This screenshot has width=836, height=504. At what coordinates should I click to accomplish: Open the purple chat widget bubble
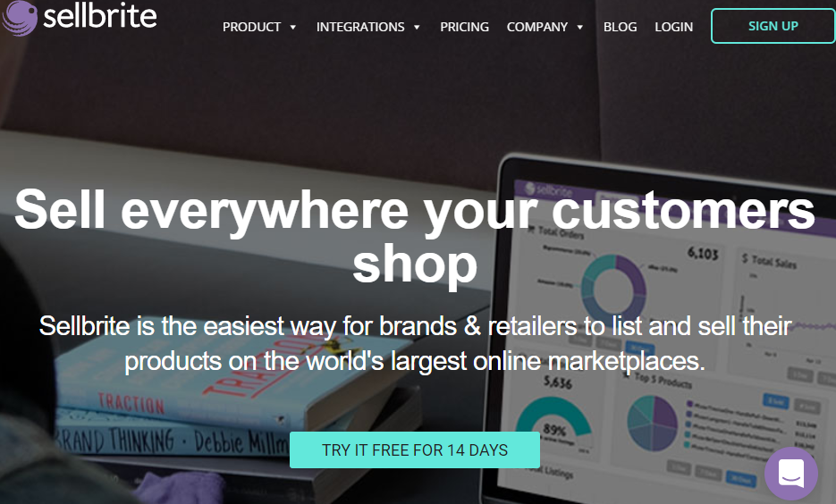pyautogui.click(x=791, y=473)
